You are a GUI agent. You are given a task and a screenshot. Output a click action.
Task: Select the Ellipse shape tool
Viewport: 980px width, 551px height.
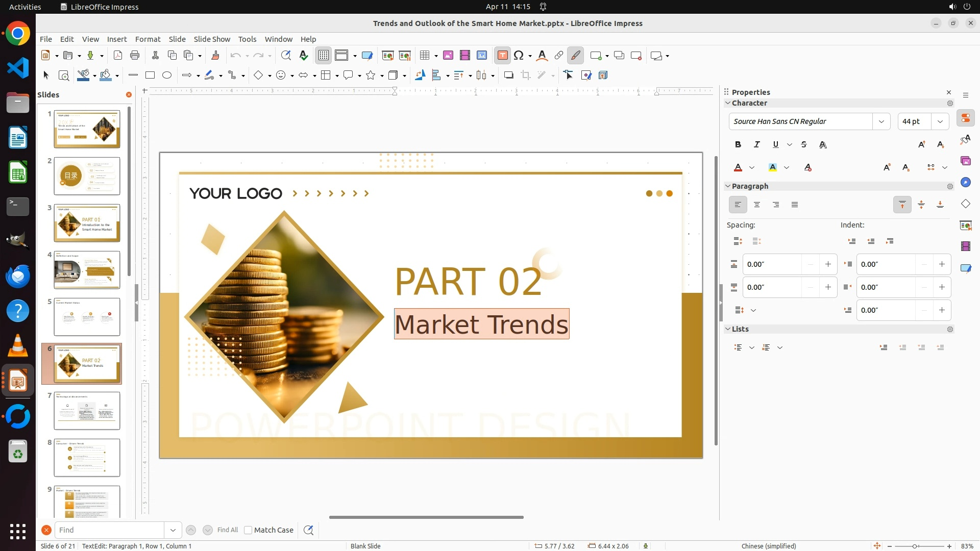tap(167, 76)
